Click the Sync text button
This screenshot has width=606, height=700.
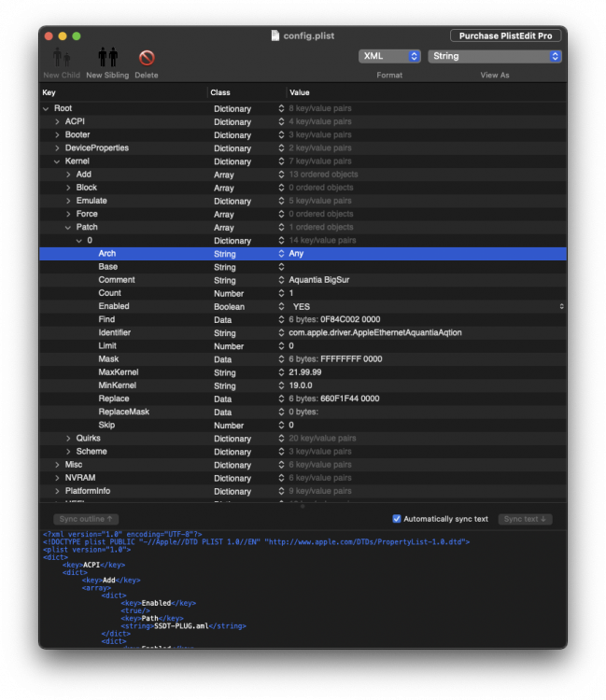tap(525, 519)
